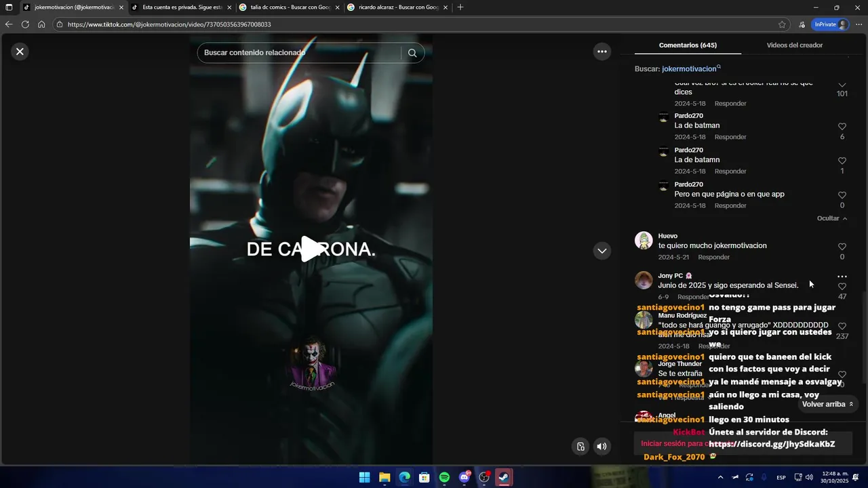The width and height of the screenshot is (868, 488).
Task: Open File Explorer from taskbar
Action: point(384,477)
